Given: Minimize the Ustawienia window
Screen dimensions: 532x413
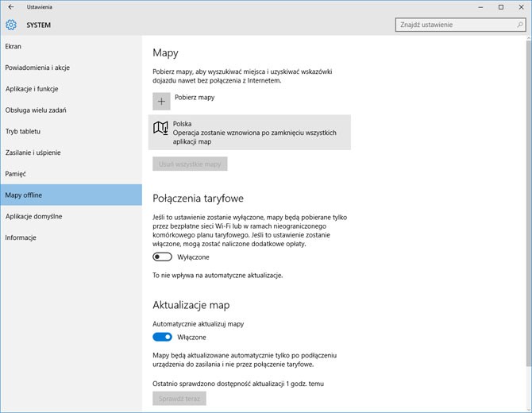Looking at the screenshot, I should point(480,7).
